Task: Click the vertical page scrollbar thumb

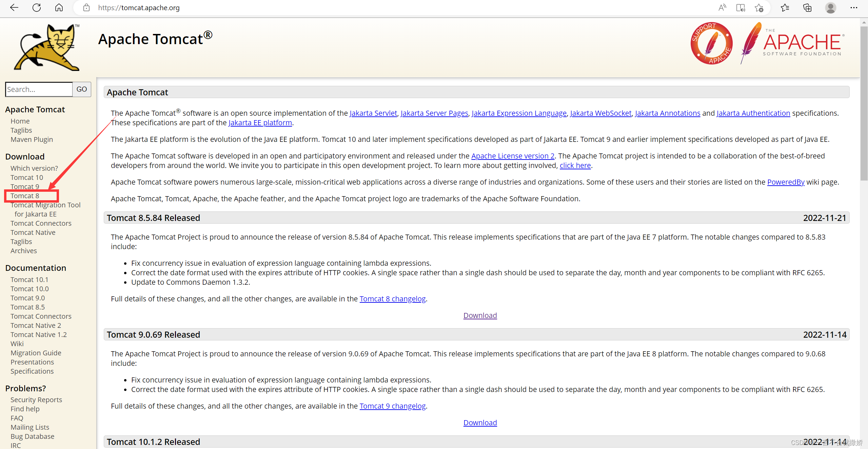Action: (x=864, y=104)
